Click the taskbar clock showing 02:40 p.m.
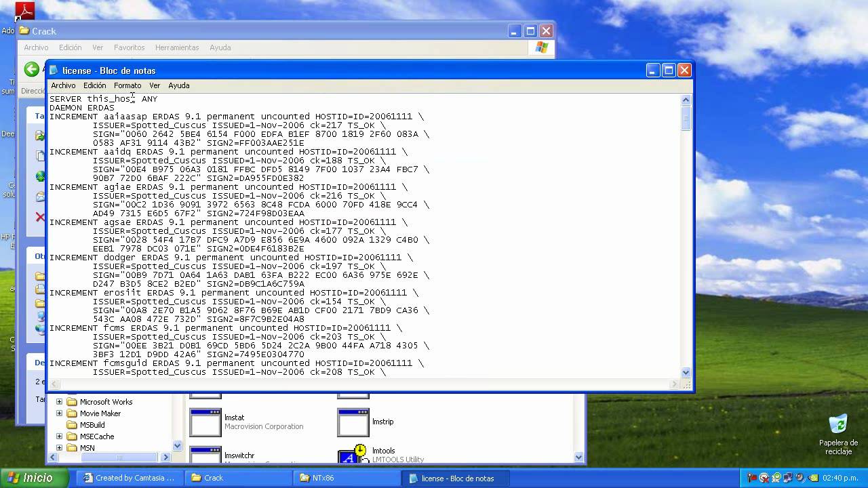 pos(840,478)
